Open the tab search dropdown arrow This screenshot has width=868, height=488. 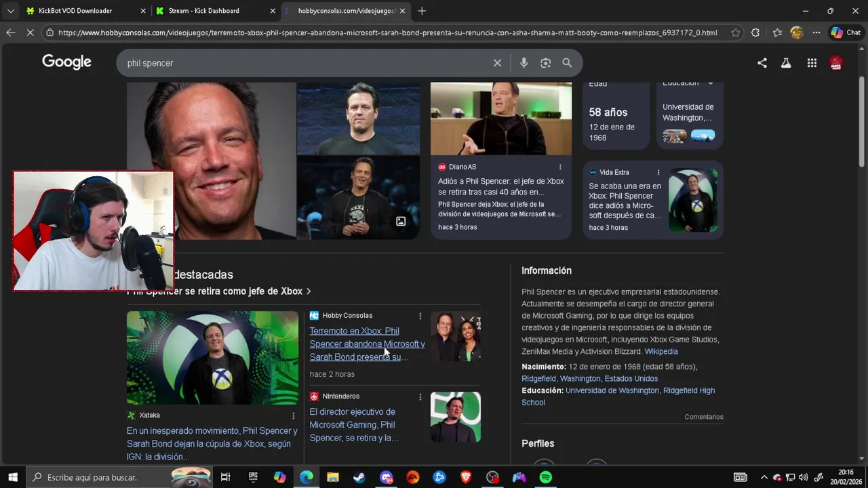click(x=10, y=11)
